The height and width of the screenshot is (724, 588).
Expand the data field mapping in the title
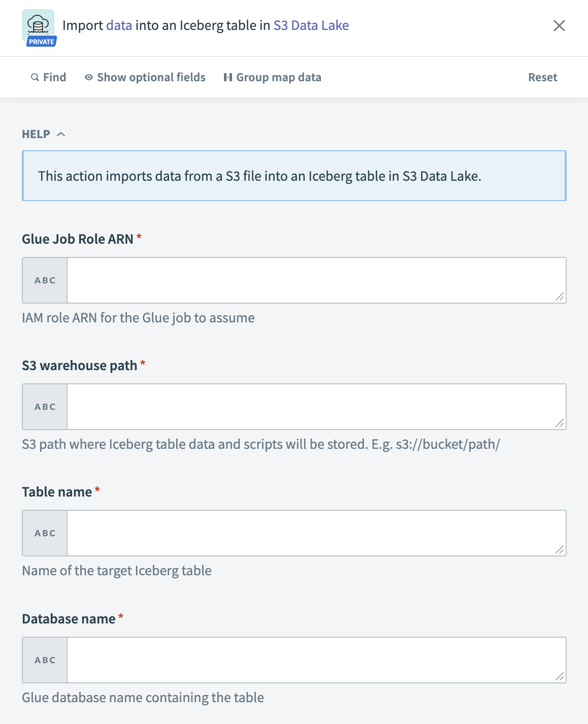tap(119, 25)
